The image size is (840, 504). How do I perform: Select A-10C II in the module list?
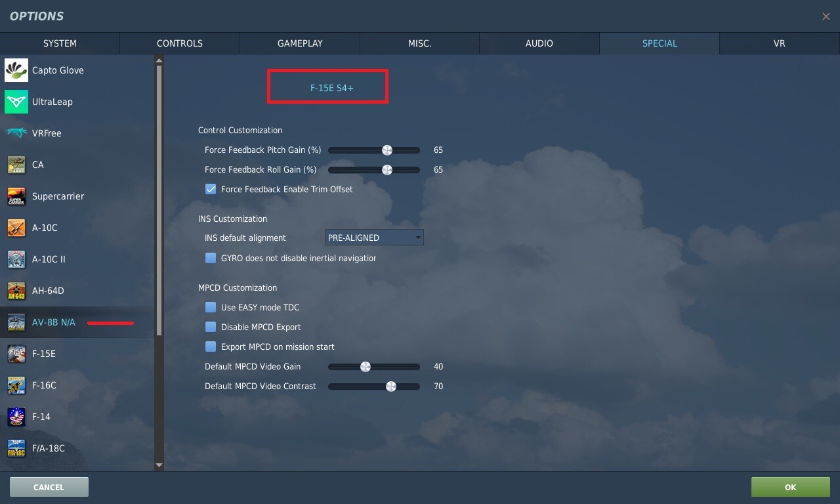[77, 259]
